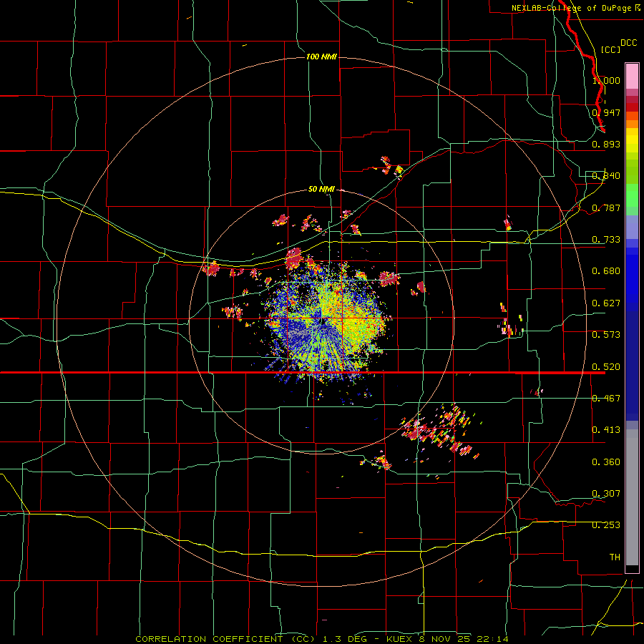Click the 0.253 legend value

tap(606, 525)
